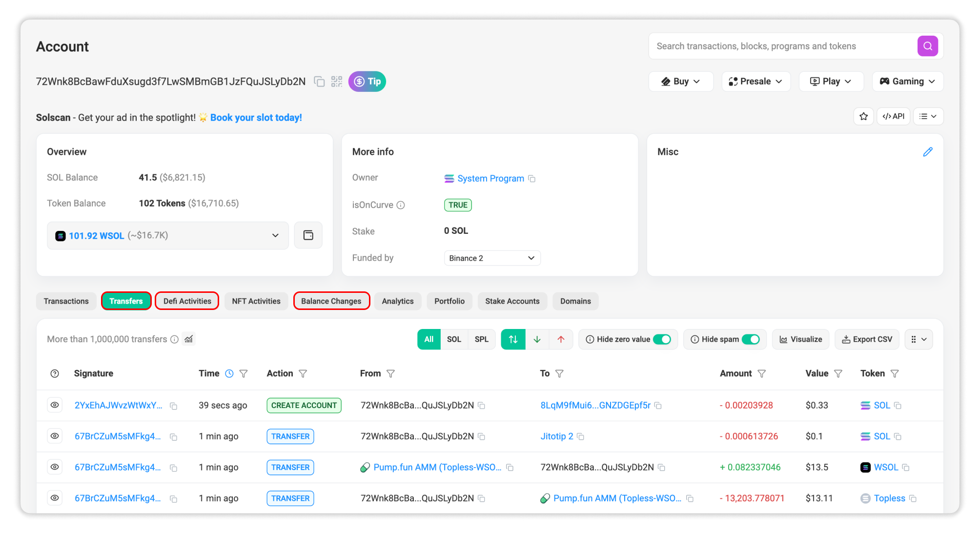Expand the Gaming menu dropdown
The width and height of the screenshot is (980, 533).
tap(907, 82)
